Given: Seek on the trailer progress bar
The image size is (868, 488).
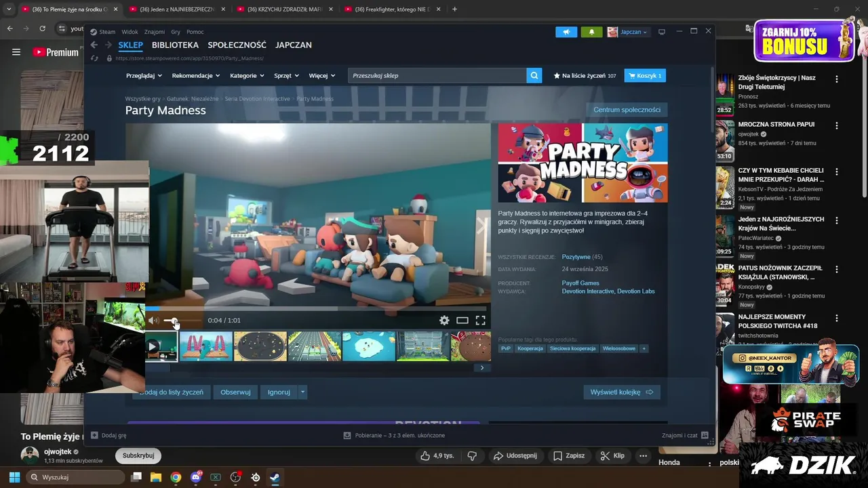Looking at the screenshot, I should click(317, 309).
